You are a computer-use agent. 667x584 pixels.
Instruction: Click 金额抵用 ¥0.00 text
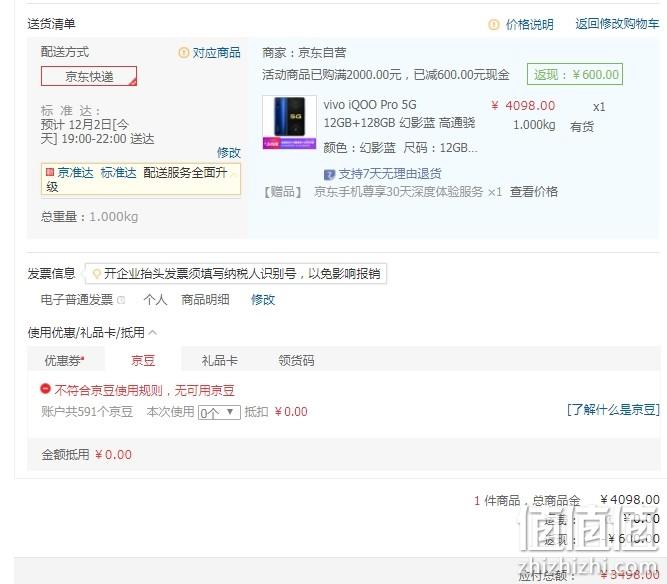tap(86, 455)
